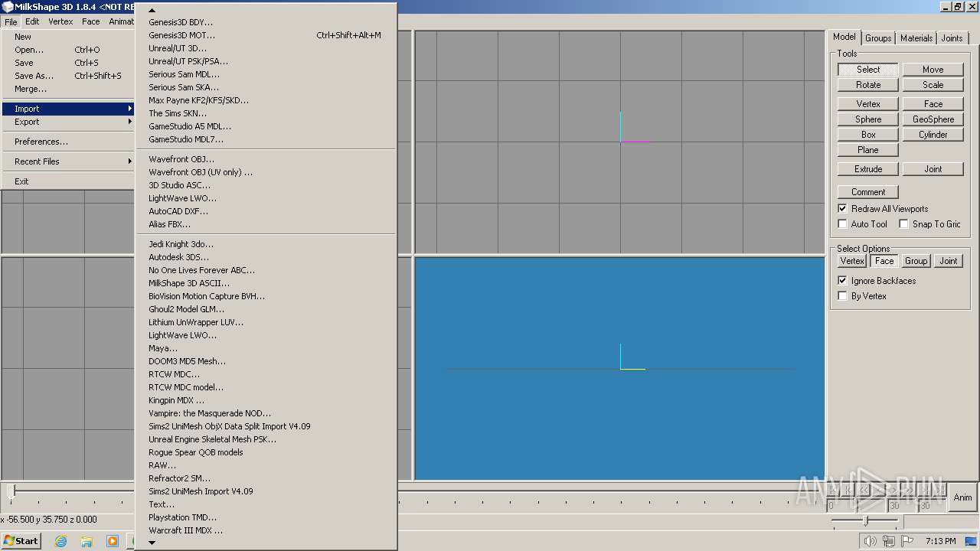
Task: Import Alias FBX... file
Action: (x=266, y=224)
